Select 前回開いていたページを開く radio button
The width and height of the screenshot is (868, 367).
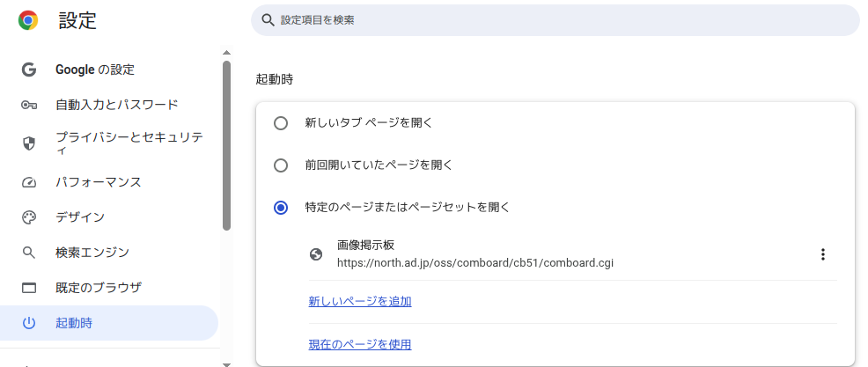[x=281, y=165]
